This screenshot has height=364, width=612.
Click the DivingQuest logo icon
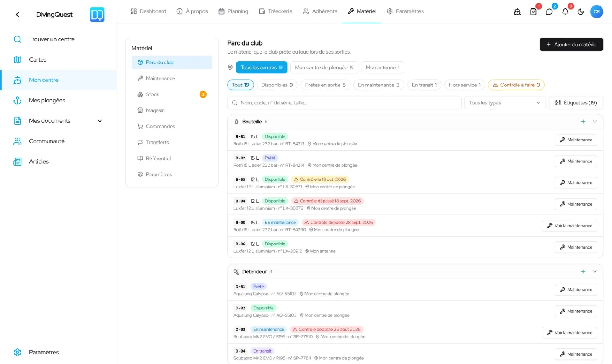[x=97, y=15]
